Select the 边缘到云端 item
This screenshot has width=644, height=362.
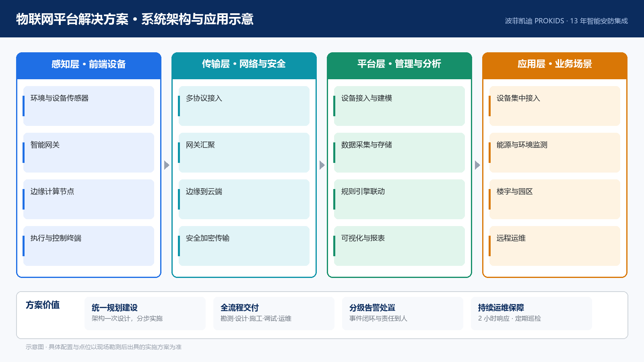244,199
